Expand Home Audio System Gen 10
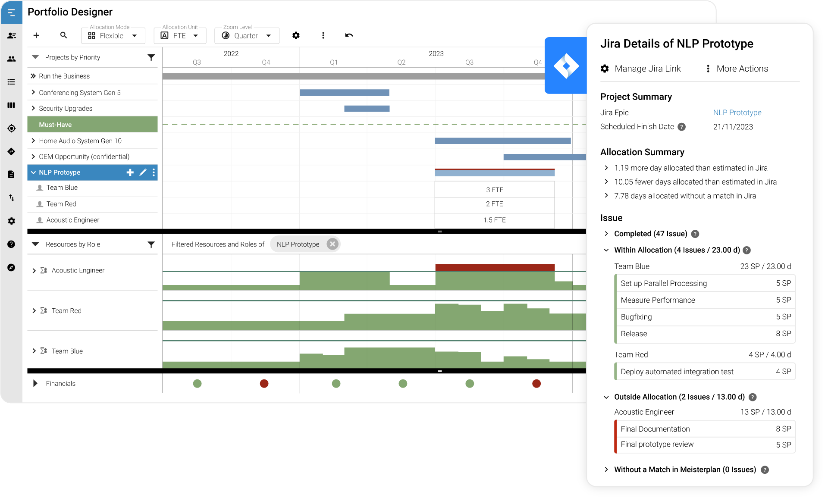Viewport: 828px width, 504px height. coord(33,141)
